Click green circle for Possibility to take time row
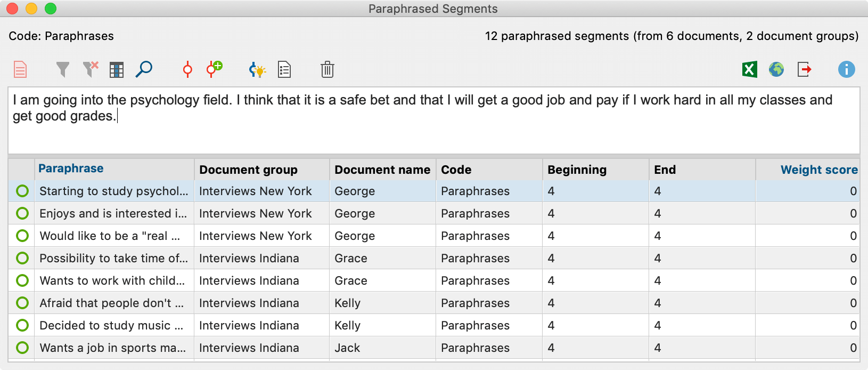868x370 pixels. (x=22, y=258)
